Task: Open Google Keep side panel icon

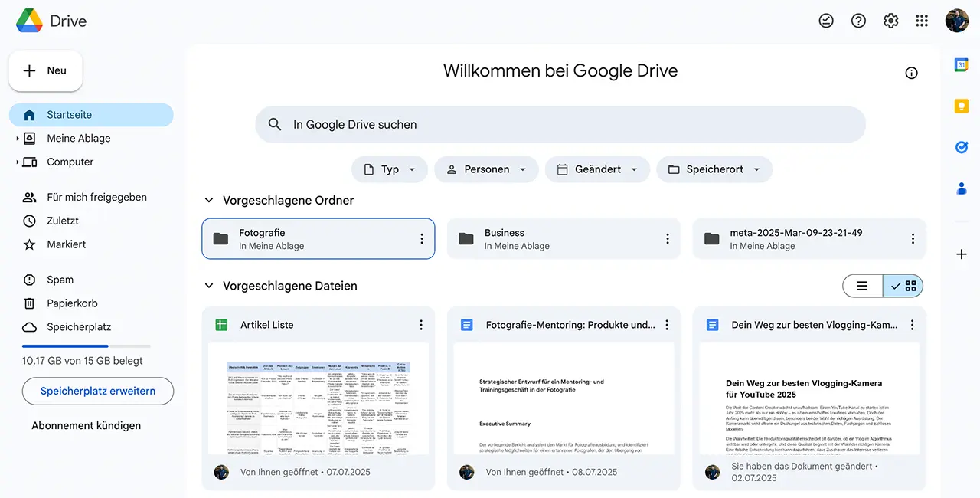Action: 962,106
